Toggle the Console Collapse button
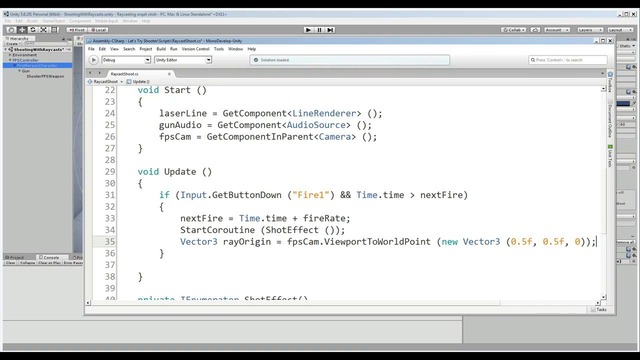 27,263
